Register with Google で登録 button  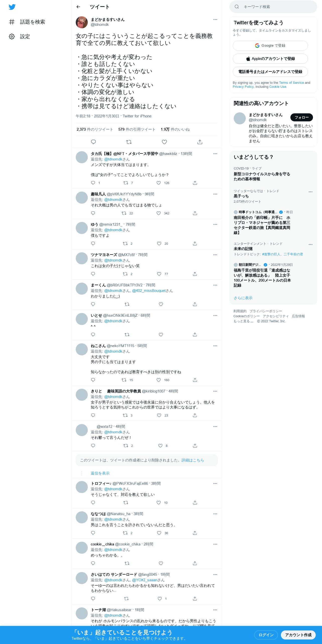click(270, 46)
